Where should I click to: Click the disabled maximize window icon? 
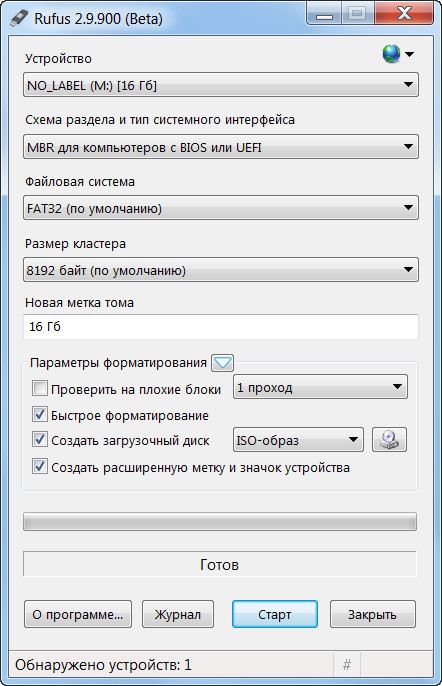click(358, 14)
